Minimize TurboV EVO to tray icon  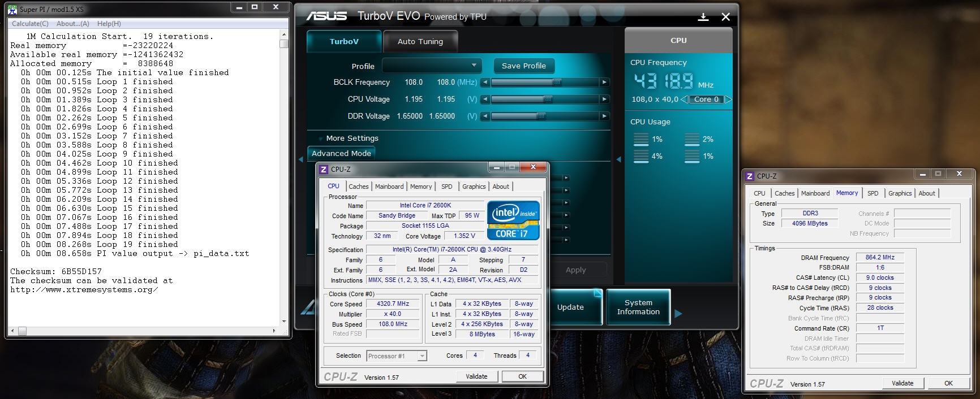coord(703,17)
